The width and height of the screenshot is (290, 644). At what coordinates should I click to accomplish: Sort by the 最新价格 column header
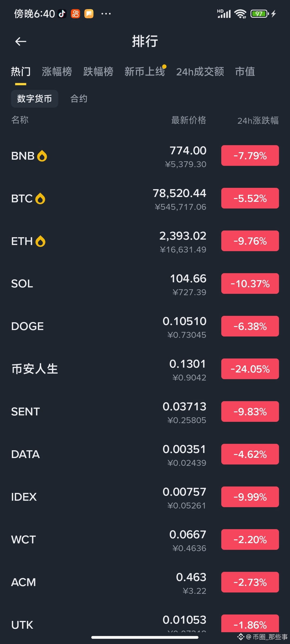[189, 120]
